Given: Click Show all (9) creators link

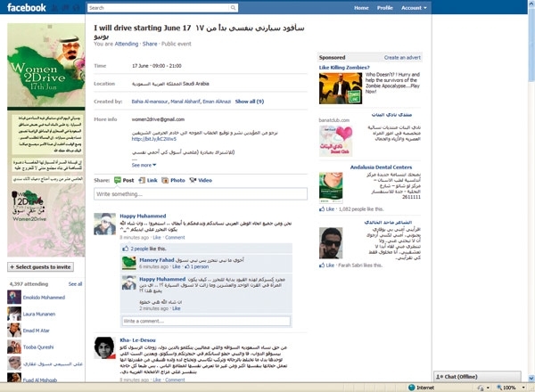Looking at the screenshot, I should [249, 102].
